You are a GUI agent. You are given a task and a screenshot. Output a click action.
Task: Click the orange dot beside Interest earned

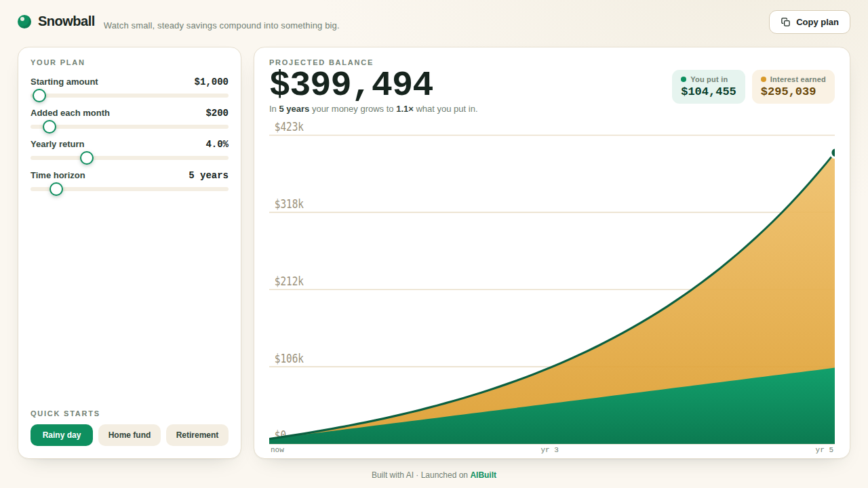[764, 79]
